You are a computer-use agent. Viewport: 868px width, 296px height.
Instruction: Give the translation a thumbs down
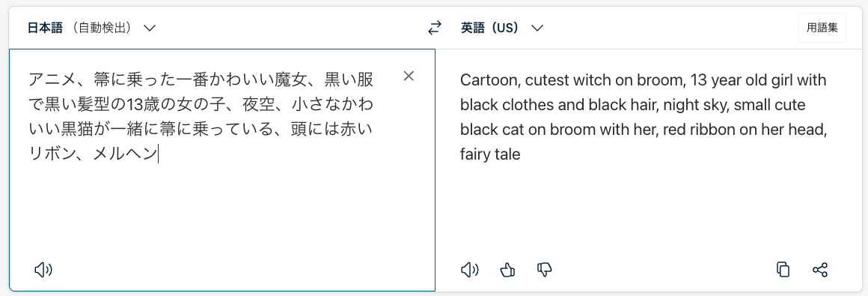click(545, 270)
